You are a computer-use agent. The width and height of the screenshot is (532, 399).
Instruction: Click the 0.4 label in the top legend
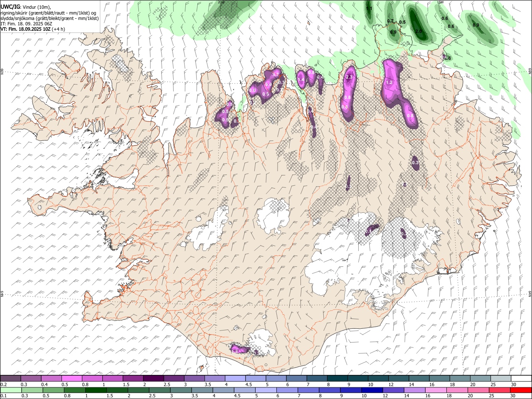(44, 384)
